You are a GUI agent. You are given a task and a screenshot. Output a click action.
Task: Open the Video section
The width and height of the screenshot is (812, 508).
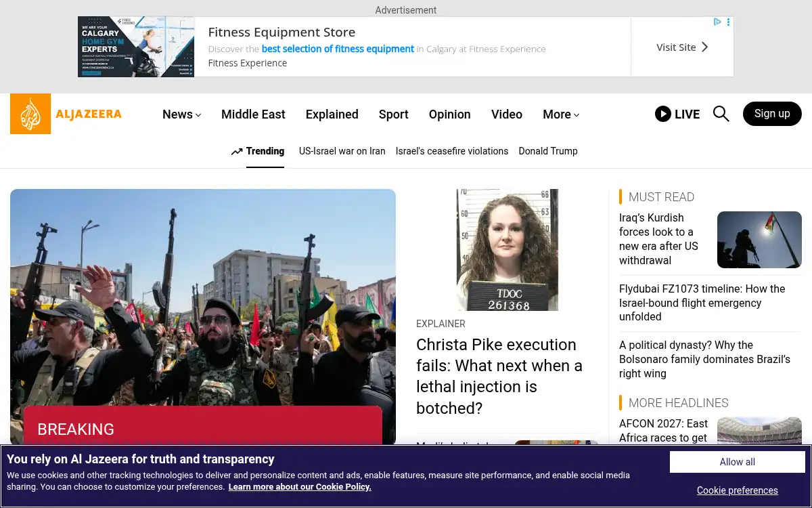(x=507, y=114)
